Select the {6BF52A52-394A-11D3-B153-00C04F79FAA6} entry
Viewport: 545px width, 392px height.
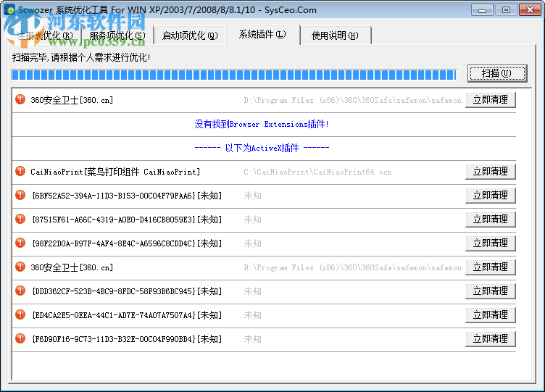127,196
